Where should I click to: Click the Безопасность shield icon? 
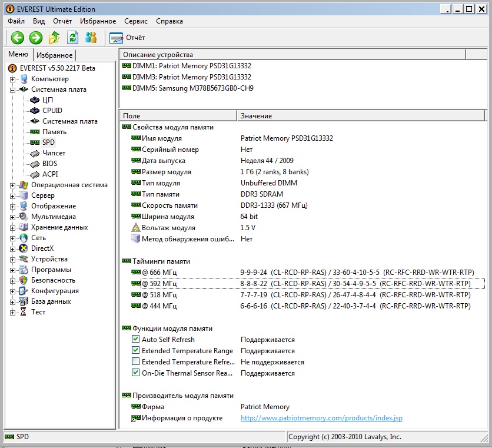[23, 280]
